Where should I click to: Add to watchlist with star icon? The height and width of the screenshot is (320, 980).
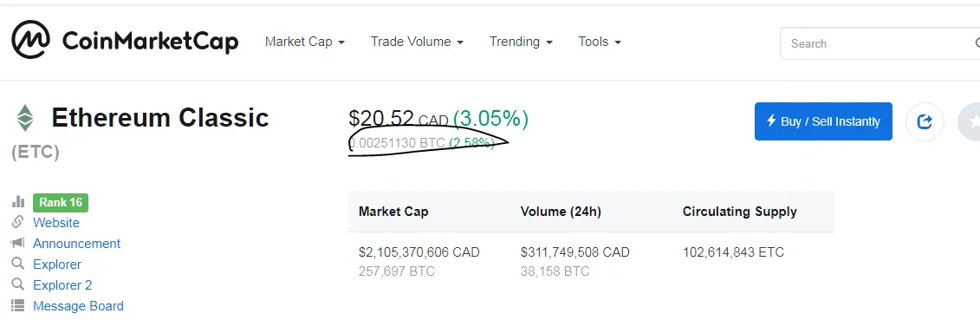coord(970,122)
